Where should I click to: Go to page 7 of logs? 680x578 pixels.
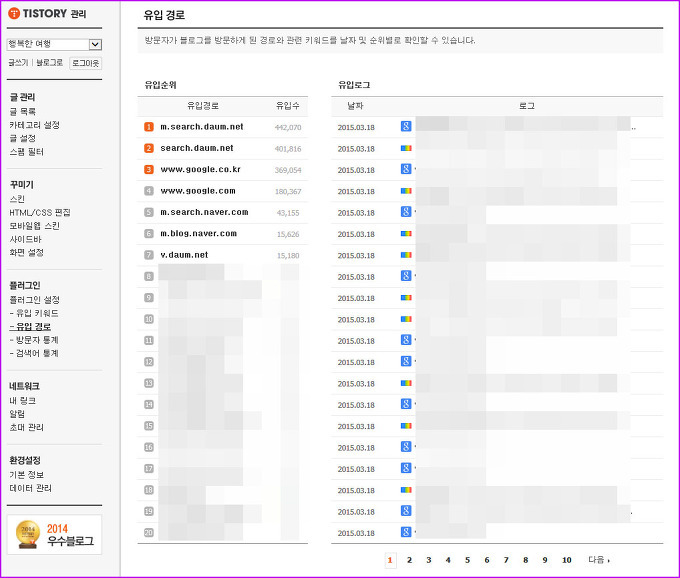pos(506,560)
